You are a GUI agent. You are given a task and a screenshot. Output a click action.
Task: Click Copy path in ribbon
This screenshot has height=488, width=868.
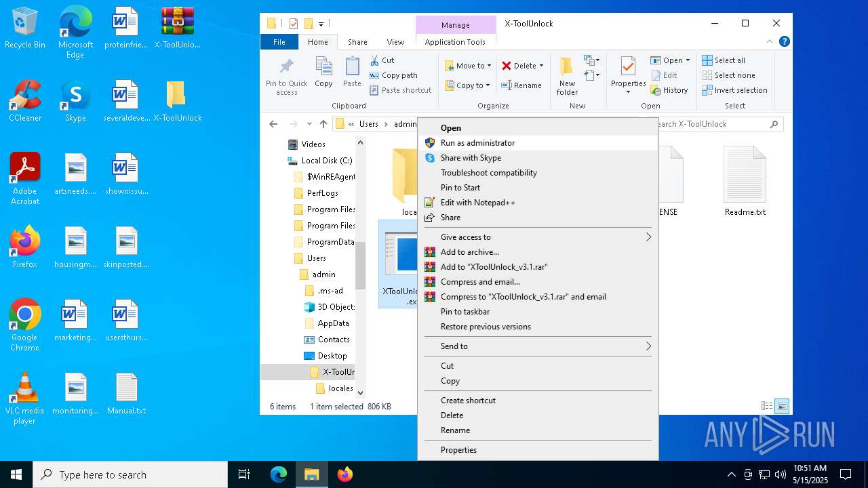pos(393,75)
